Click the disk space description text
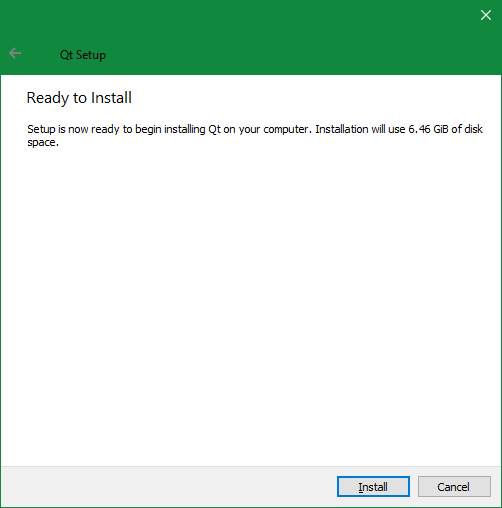 255,136
